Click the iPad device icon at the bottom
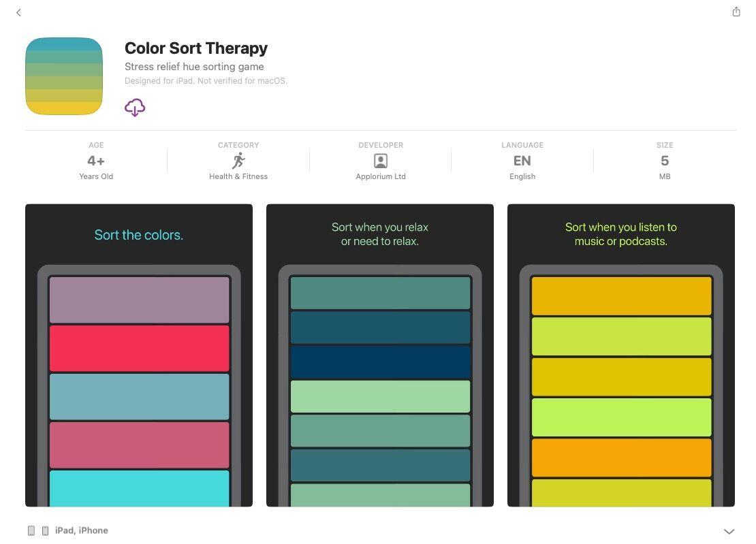Screen dimensions: 756x544 click(31, 530)
